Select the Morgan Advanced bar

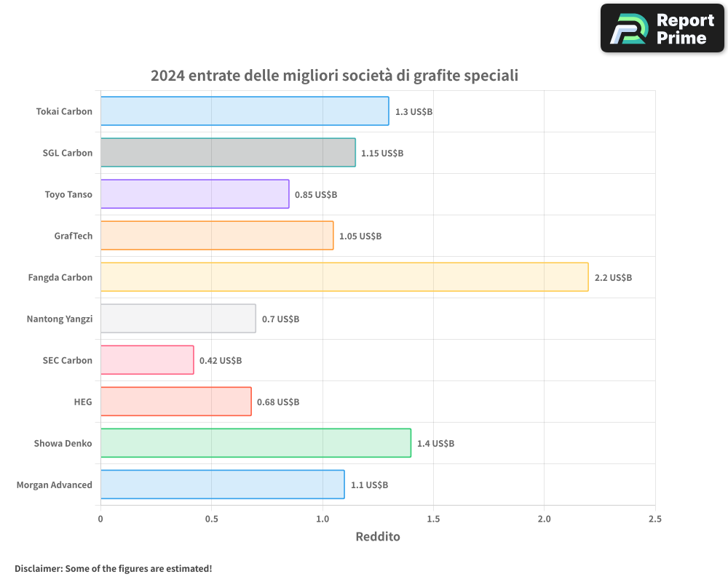[x=222, y=485]
